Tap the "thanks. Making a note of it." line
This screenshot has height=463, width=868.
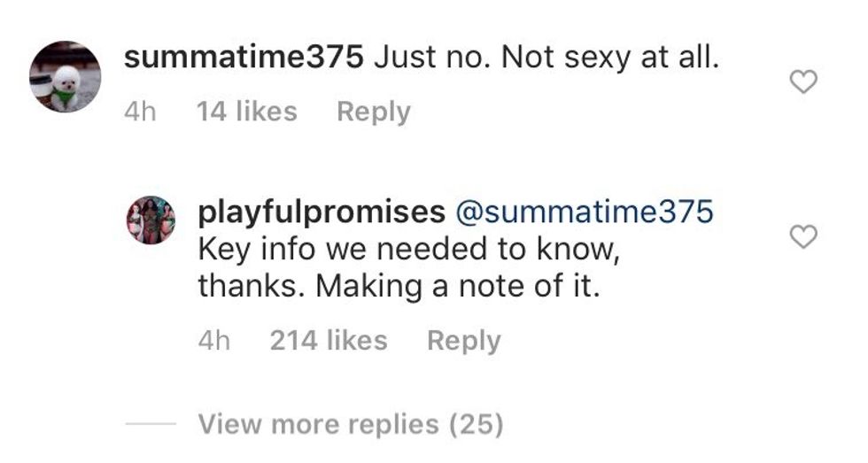pos(399,289)
